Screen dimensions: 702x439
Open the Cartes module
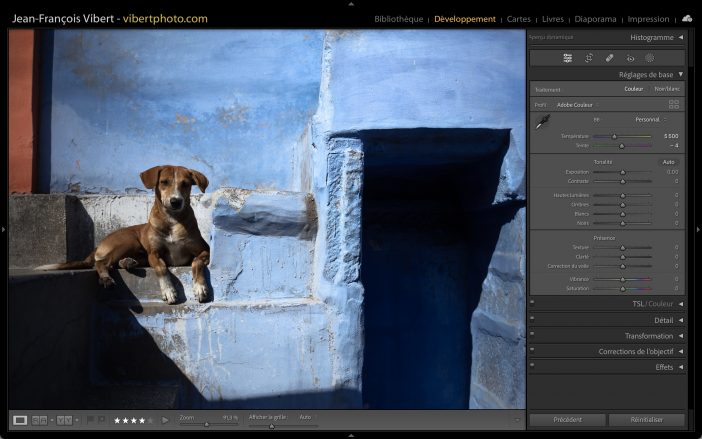[518, 19]
